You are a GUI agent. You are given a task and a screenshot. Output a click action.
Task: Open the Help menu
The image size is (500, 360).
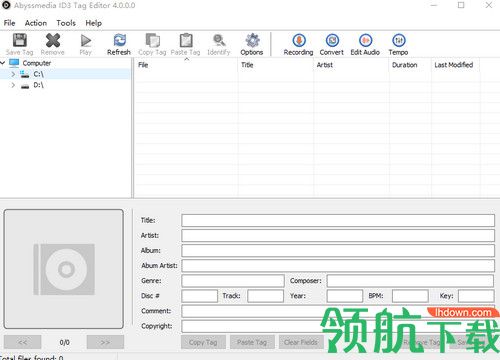click(x=94, y=23)
